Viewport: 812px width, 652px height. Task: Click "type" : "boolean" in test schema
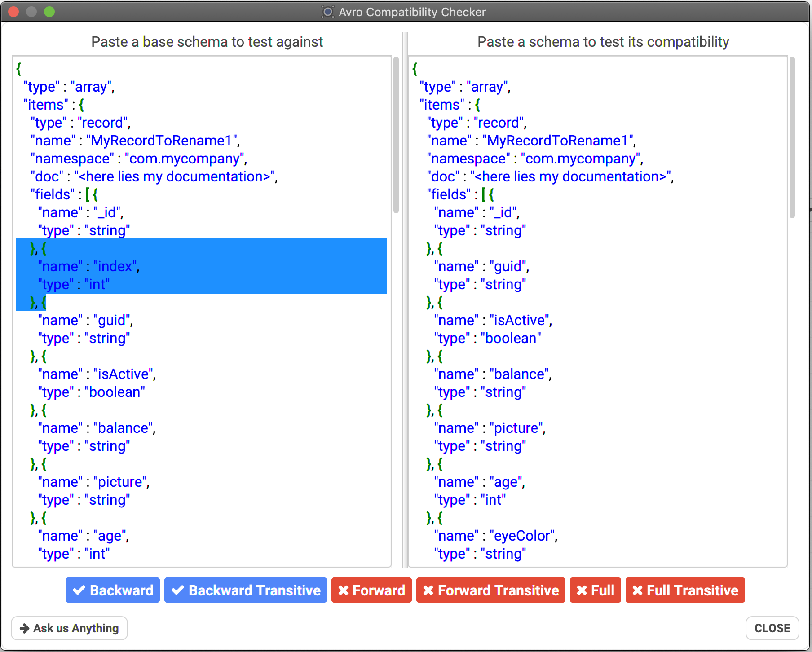(487, 338)
